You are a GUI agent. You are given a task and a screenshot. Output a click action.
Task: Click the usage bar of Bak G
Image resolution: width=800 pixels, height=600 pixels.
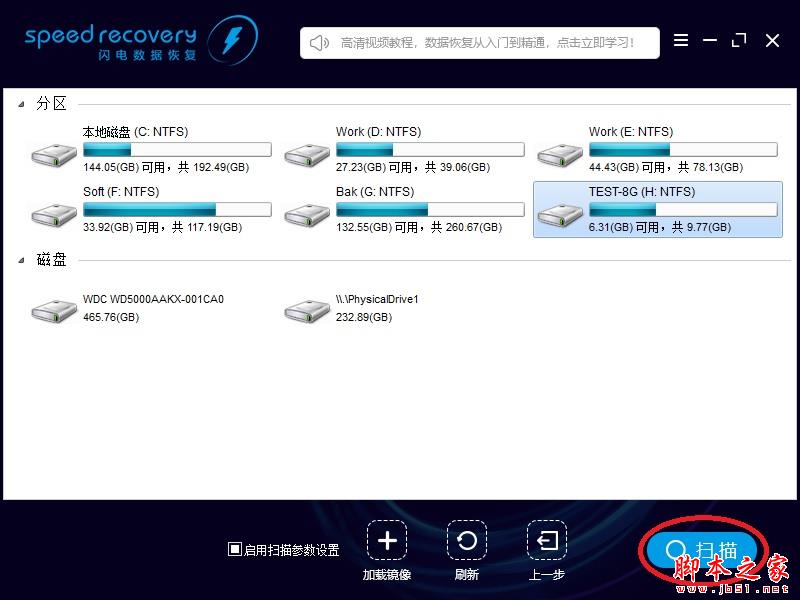coord(430,210)
